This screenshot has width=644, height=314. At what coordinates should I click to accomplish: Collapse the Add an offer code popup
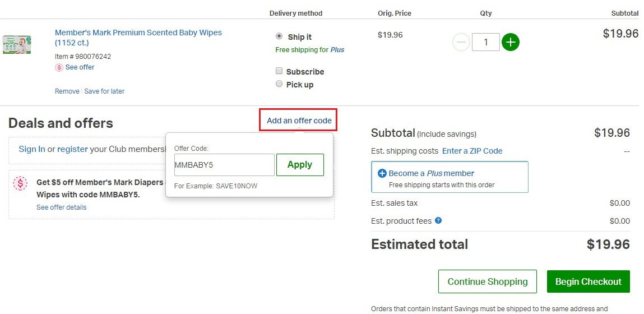pyautogui.click(x=299, y=121)
